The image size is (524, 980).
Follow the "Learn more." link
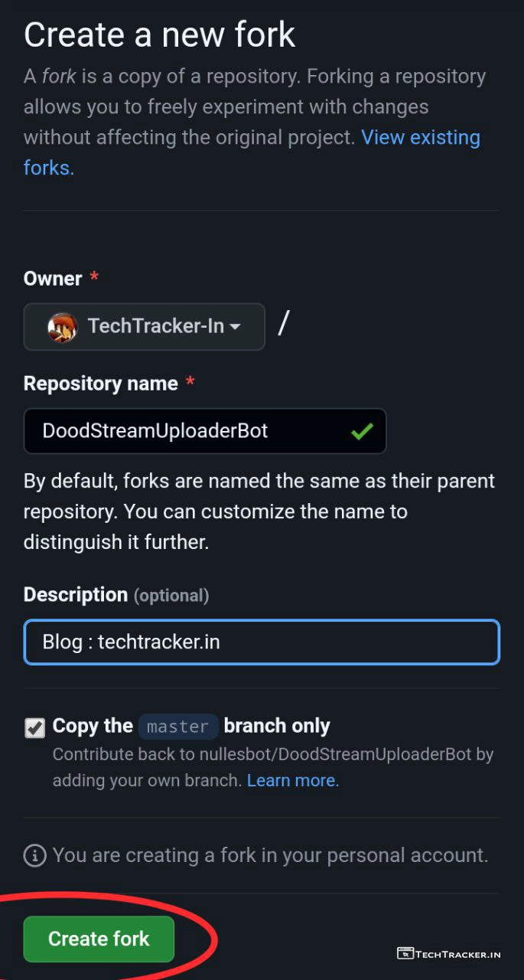coord(293,781)
